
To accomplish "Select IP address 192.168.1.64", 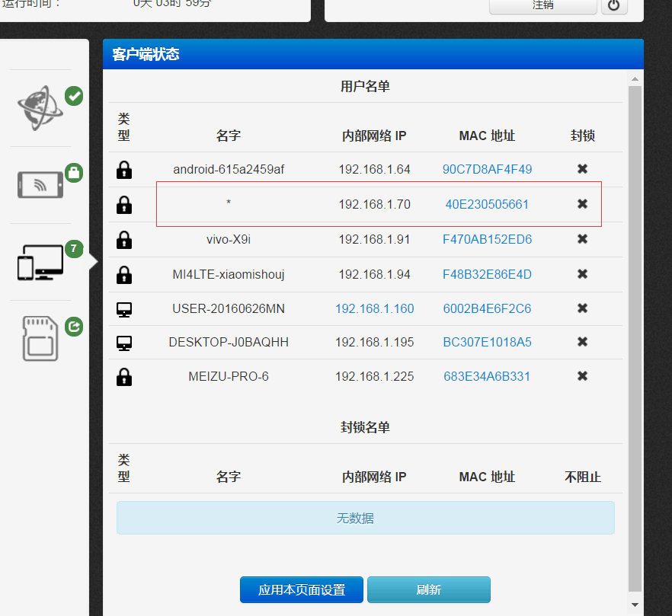I will pyautogui.click(x=375, y=169).
